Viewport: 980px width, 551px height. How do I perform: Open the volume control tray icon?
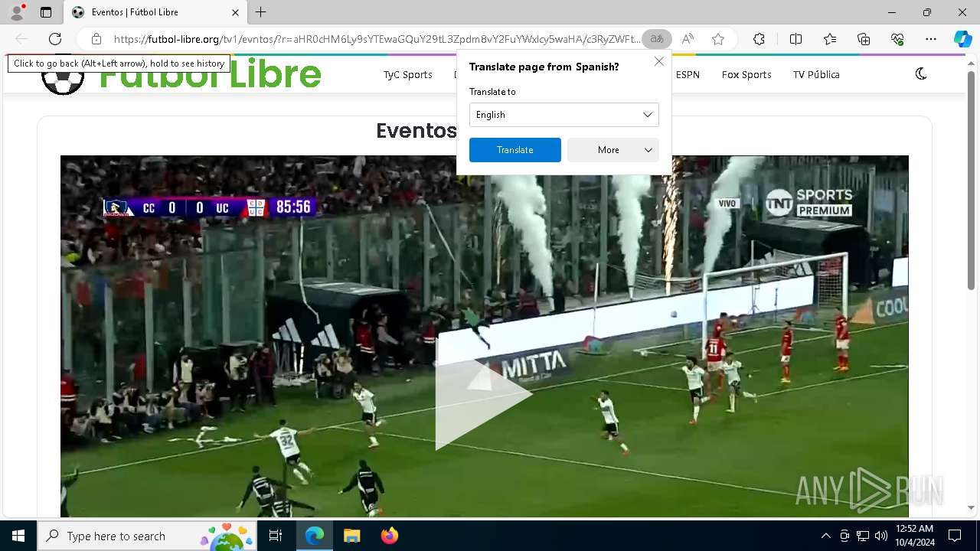click(x=880, y=536)
